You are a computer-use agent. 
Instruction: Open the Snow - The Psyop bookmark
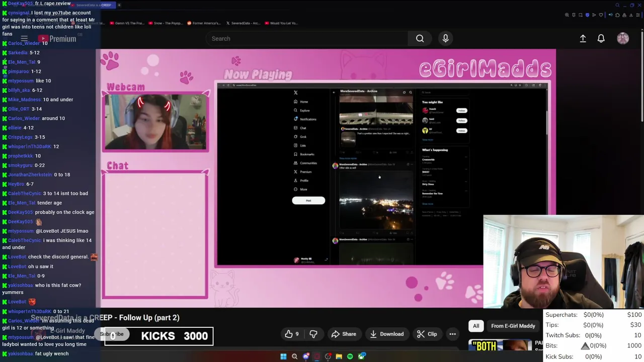pos(165,23)
